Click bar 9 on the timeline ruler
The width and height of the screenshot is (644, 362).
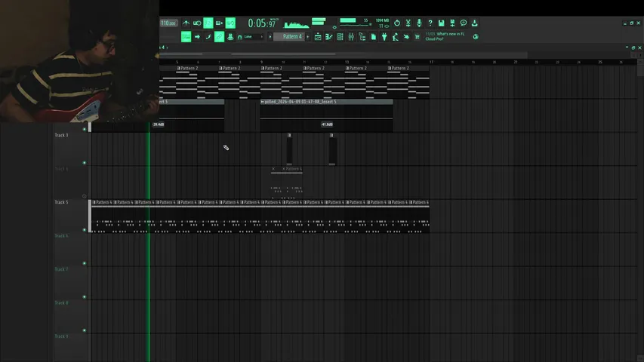262,62
